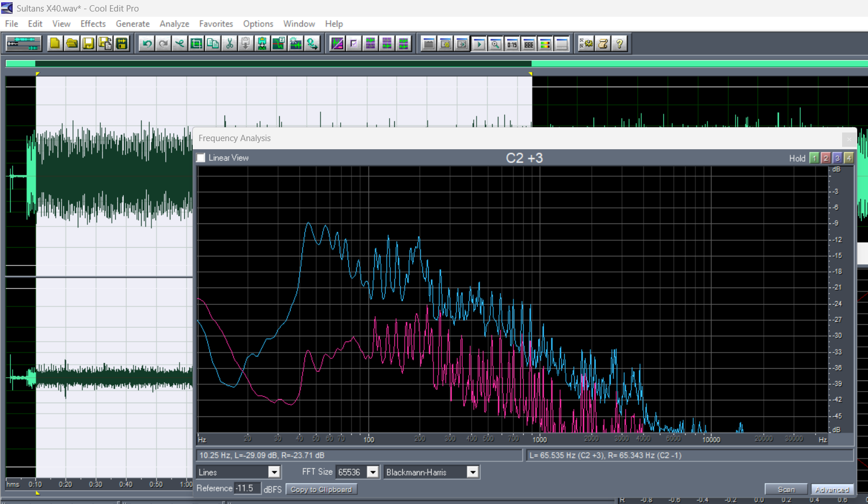Click the Reference dBFS input field
868x504 pixels.
tap(248, 488)
